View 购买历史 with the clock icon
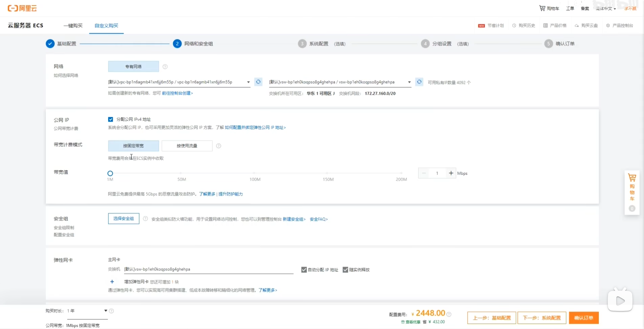 pyautogui.click(x=524, y=25)
